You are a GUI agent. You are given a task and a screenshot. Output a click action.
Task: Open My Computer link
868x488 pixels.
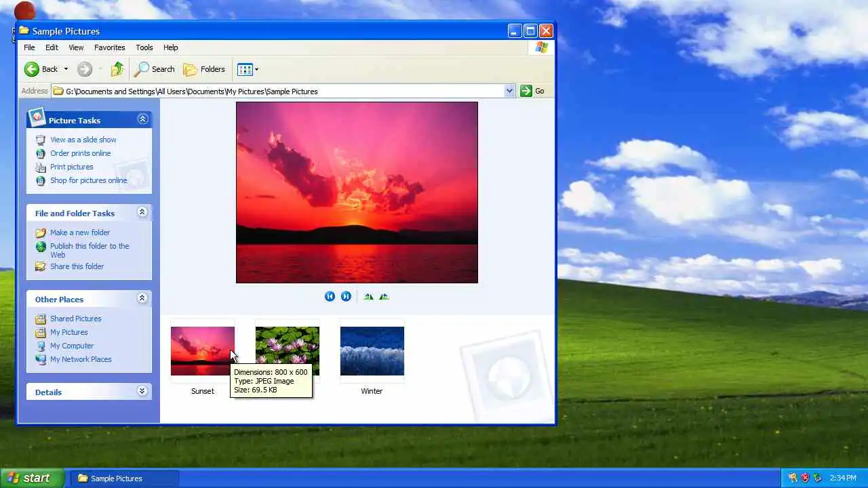coord(72,346)
